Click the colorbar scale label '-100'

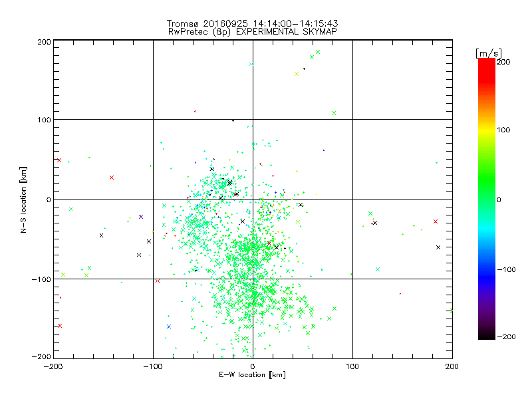[506, 269]
